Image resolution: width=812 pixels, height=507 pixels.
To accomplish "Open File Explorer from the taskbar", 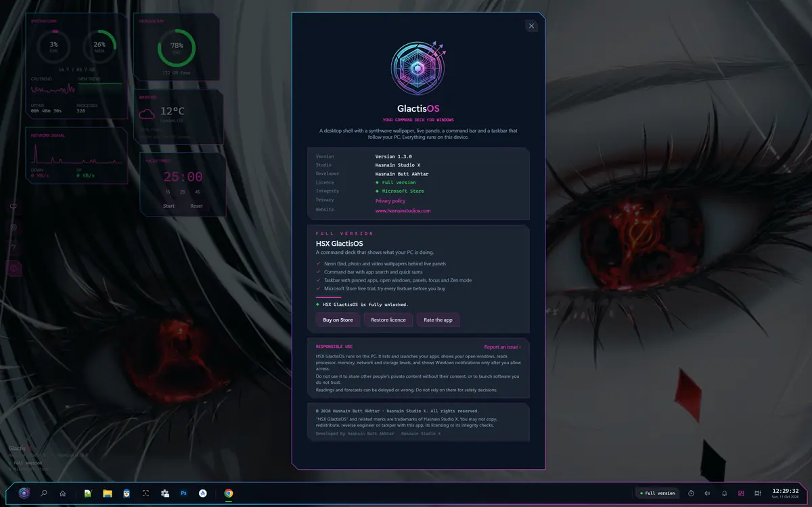I will click(x=107, y=493).
